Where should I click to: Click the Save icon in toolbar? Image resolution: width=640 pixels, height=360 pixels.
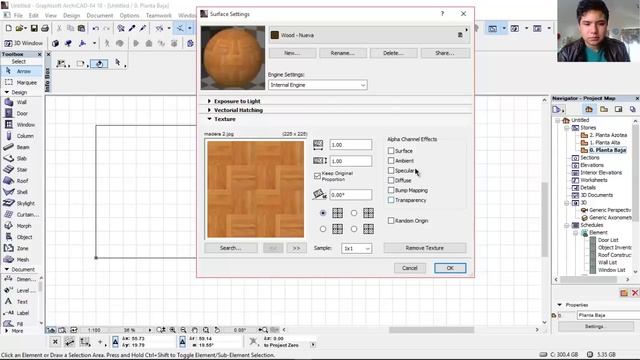[x=34, y=28]
